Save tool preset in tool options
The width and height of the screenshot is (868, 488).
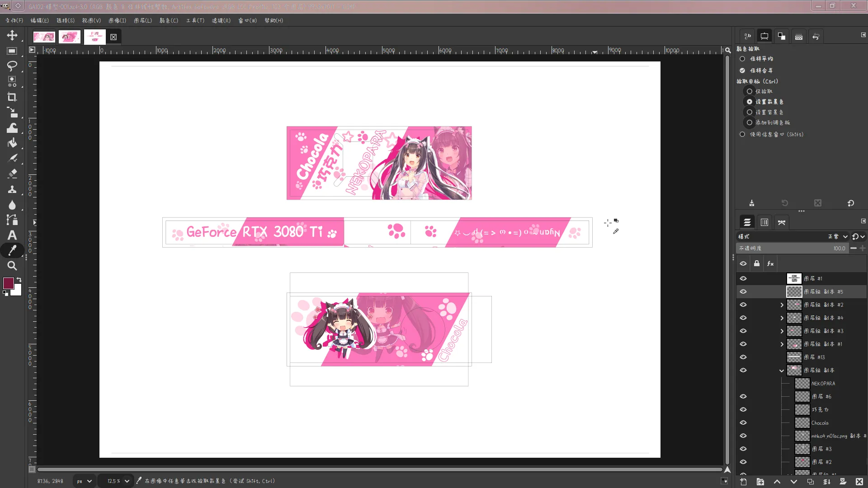click(752, 203)
